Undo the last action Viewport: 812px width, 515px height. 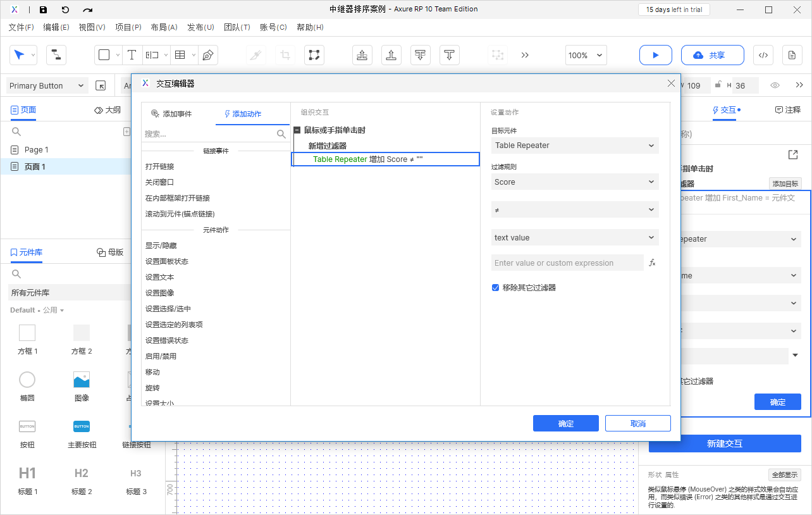point(65,9)
